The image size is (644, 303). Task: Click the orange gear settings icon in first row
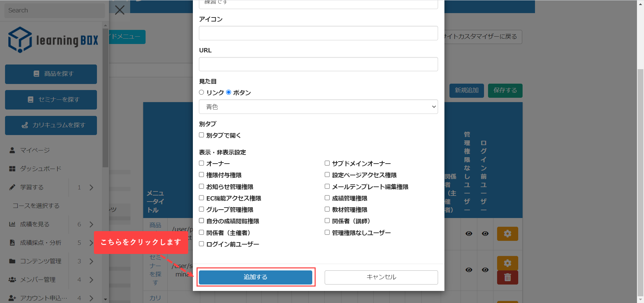point(507,233)
